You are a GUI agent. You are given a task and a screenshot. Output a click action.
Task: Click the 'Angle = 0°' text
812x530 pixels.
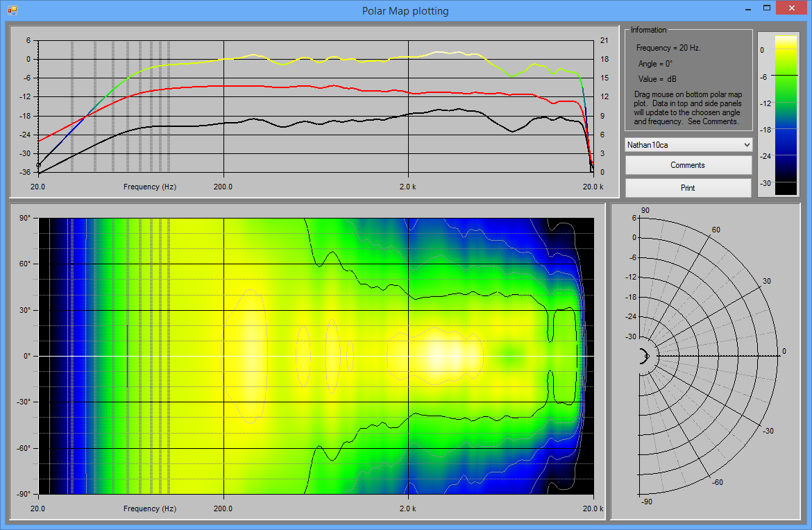pos(655,64)
